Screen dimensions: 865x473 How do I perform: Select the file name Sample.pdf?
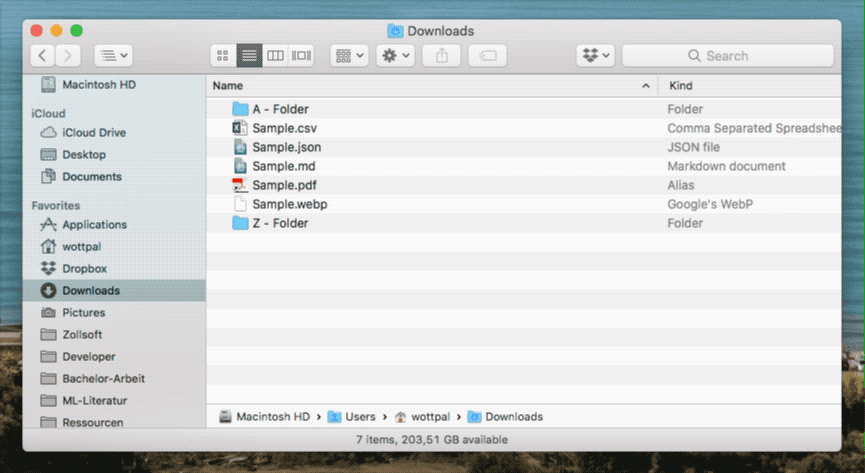pyautogui.click(x=285, y=185)
